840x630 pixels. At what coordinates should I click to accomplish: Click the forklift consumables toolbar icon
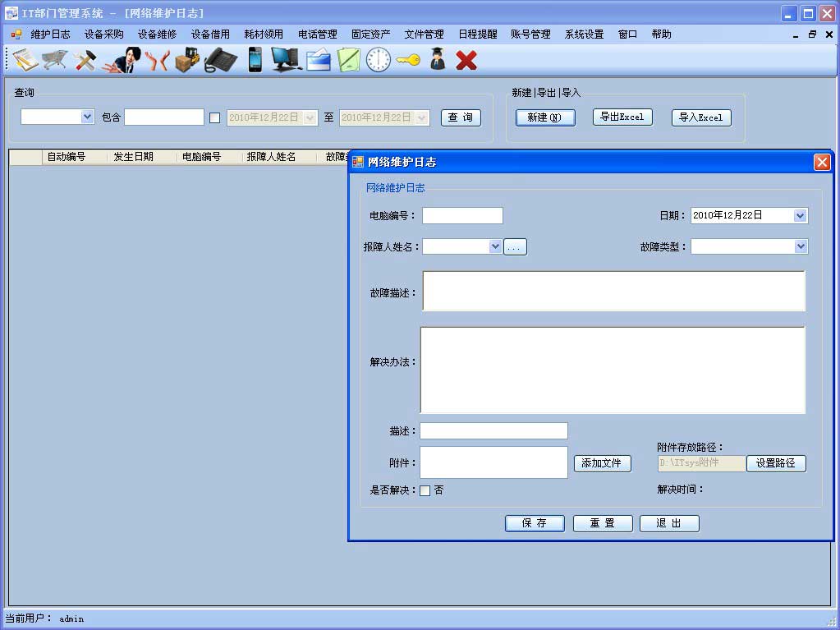187,60
